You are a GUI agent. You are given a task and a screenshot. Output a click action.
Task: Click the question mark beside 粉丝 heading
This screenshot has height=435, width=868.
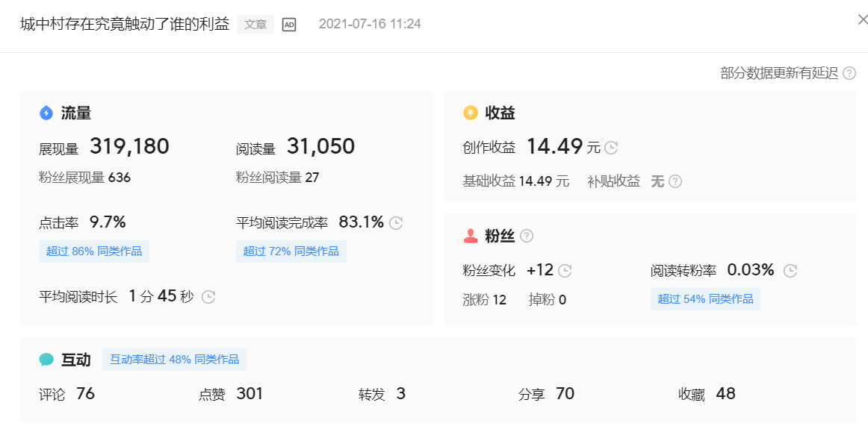(527, 236)
